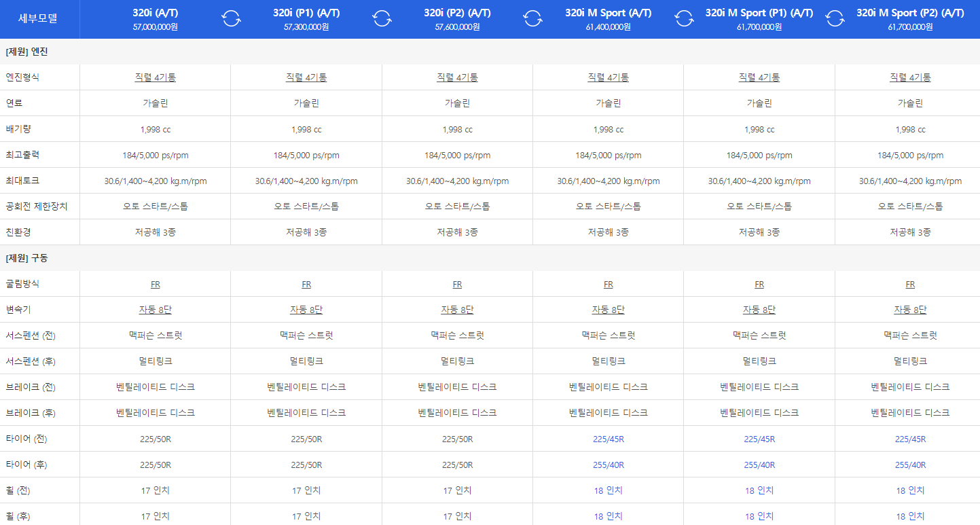This screenshot has height=525, width=980.
Task: Click the [제원] 구동 section heading
Action: point(26,259)
